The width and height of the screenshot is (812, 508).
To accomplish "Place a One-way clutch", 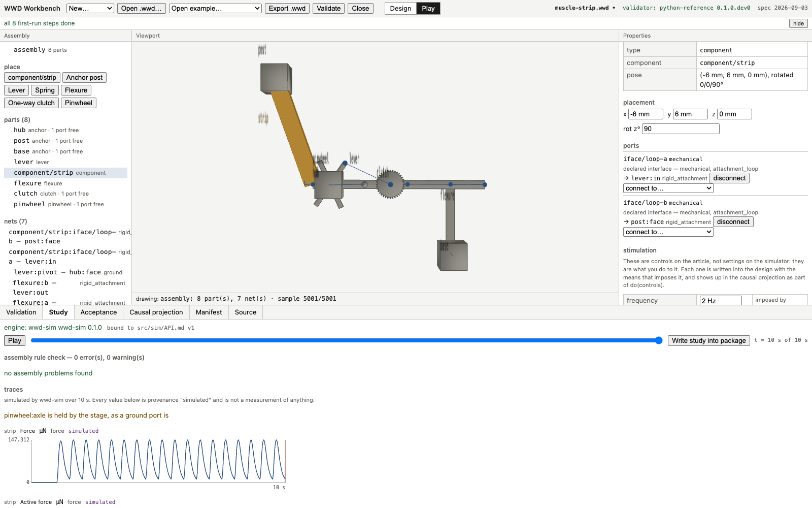I will (31, 103).
